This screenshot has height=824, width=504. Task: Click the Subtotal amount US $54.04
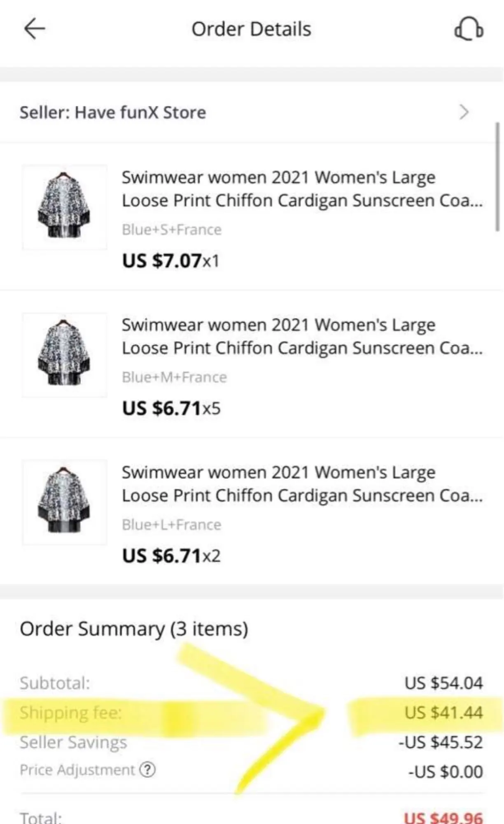coord(443,683)
